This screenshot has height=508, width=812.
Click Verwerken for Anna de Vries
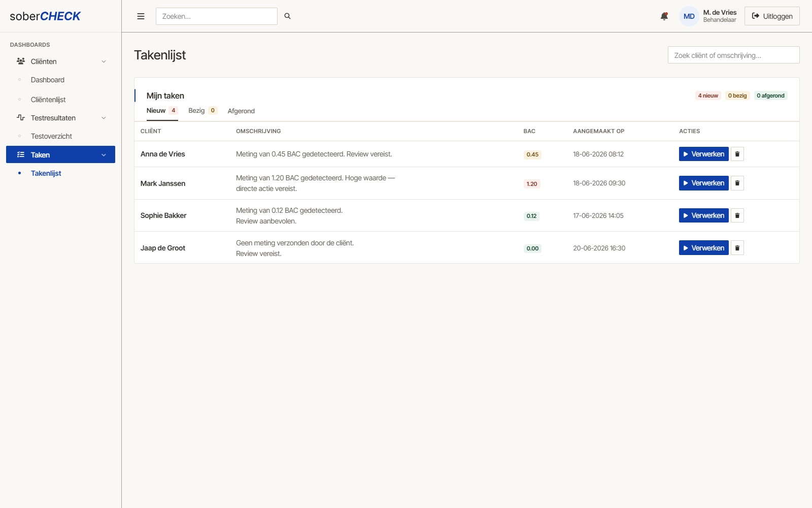[x=703, y=154]
